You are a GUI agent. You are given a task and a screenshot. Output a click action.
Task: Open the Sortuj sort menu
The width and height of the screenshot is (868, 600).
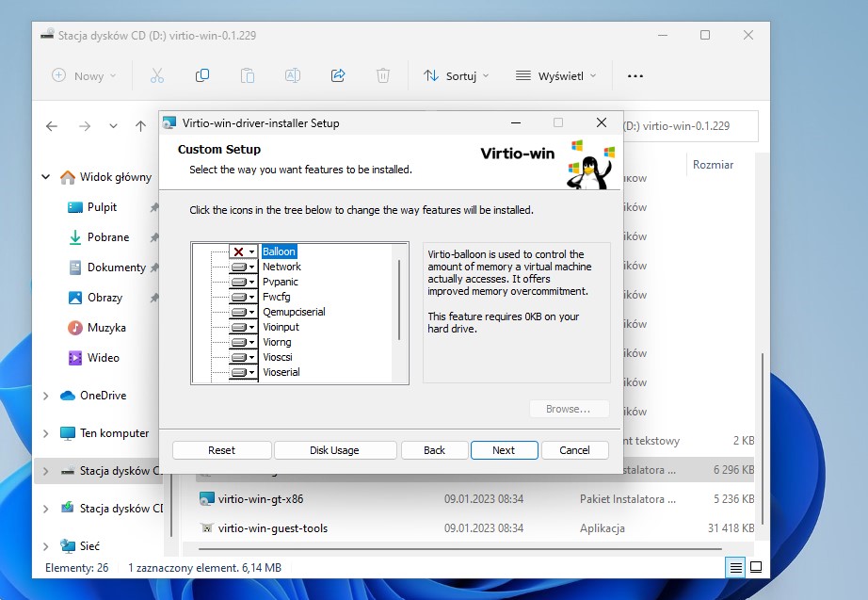pyautogui.click(x=456, y=75)
